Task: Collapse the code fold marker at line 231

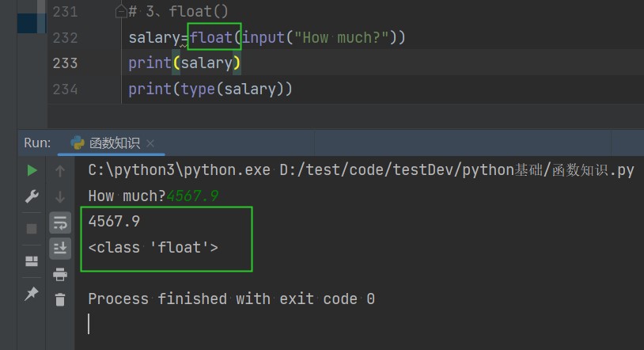Action: tap(120, 11)
